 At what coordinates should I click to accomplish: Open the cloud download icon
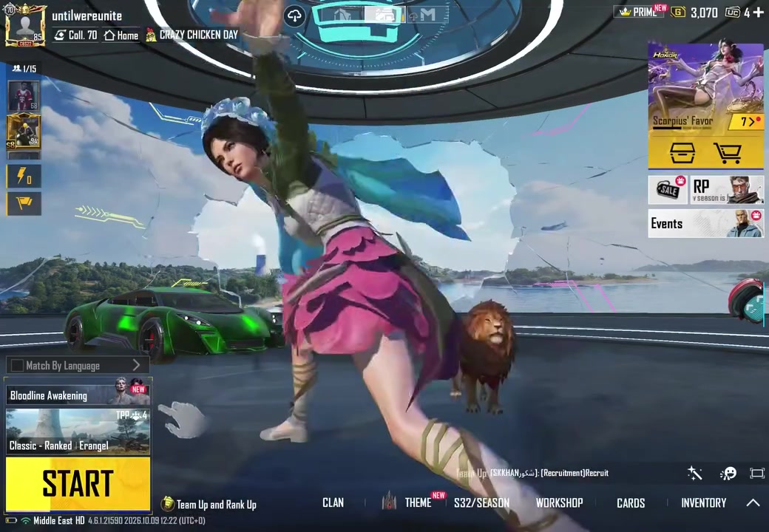[294, 16]
